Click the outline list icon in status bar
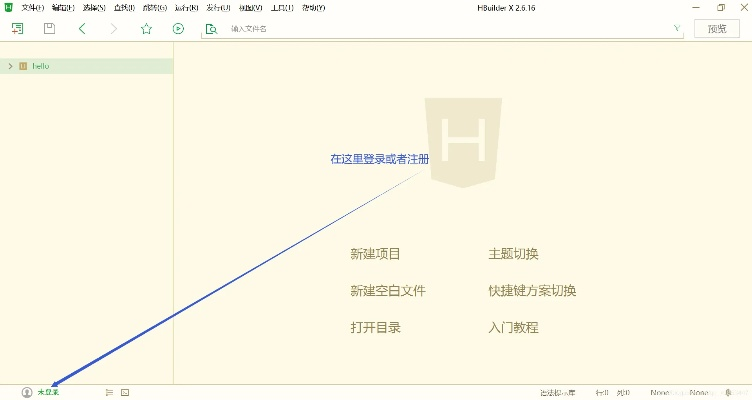 [109, 393]
